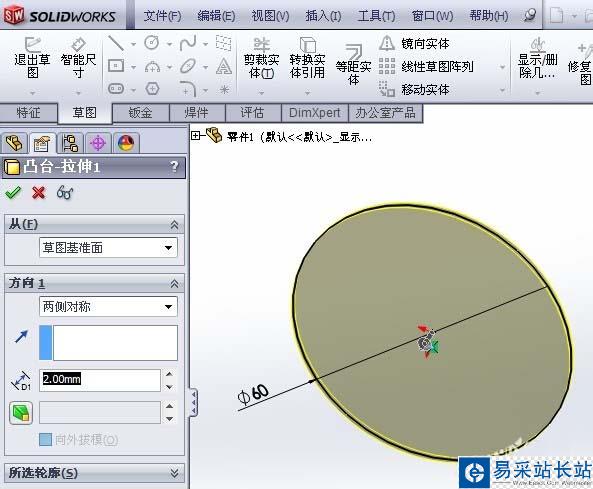Click Mirror Entities (镜向实体)
Viewport: 593px width, 489px height.
[x=414, y=43]
